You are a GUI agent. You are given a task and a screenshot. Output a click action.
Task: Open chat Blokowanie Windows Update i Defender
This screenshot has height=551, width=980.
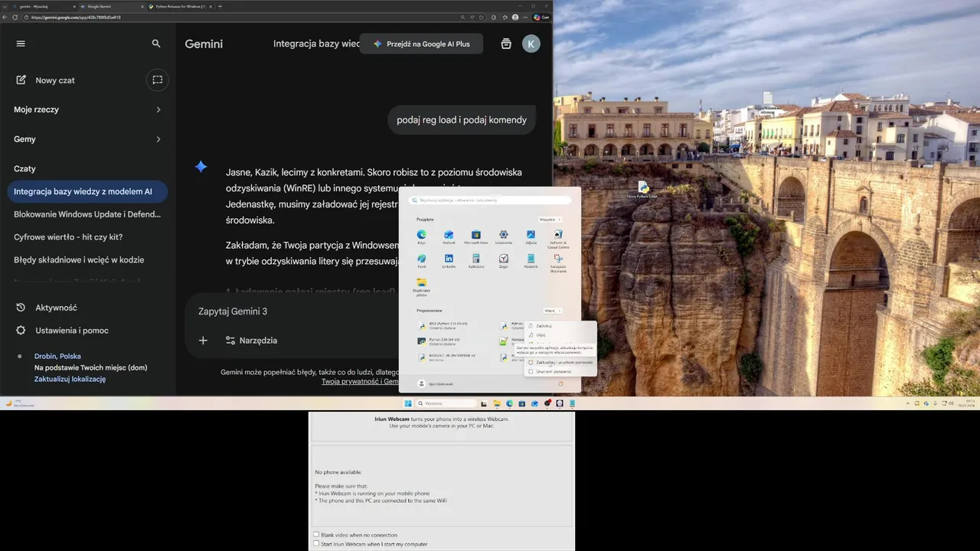(87, 214)
